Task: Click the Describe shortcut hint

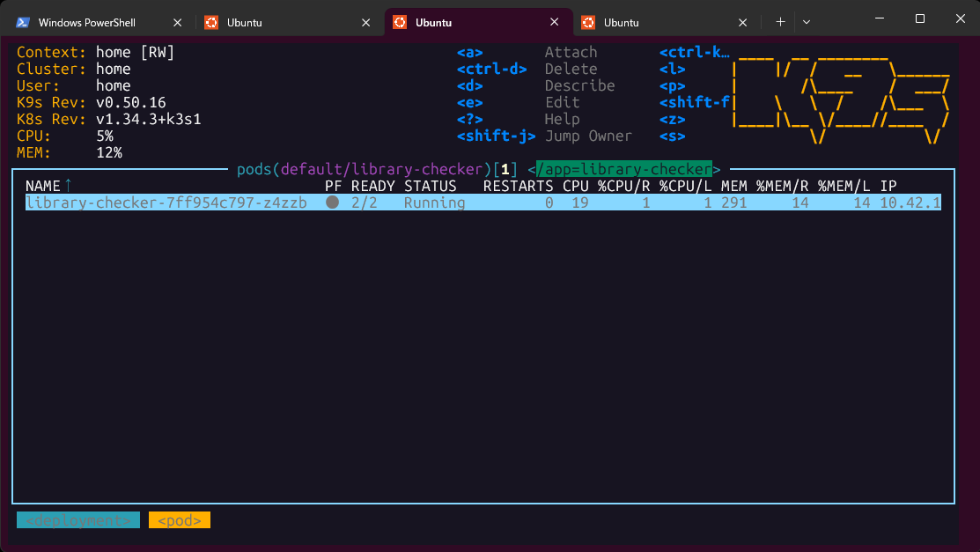Action: click(x=579, y=85)
